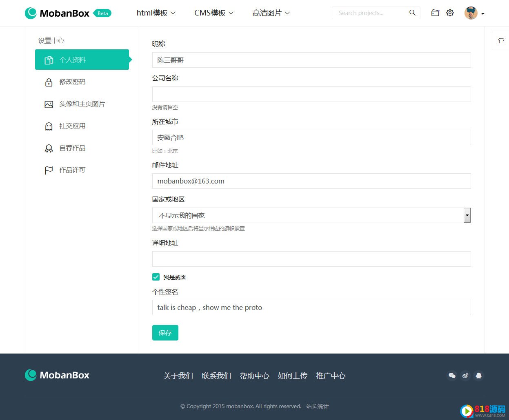
Task: Click the MobanBox logo in header
Action: click(x=57, y=13)
